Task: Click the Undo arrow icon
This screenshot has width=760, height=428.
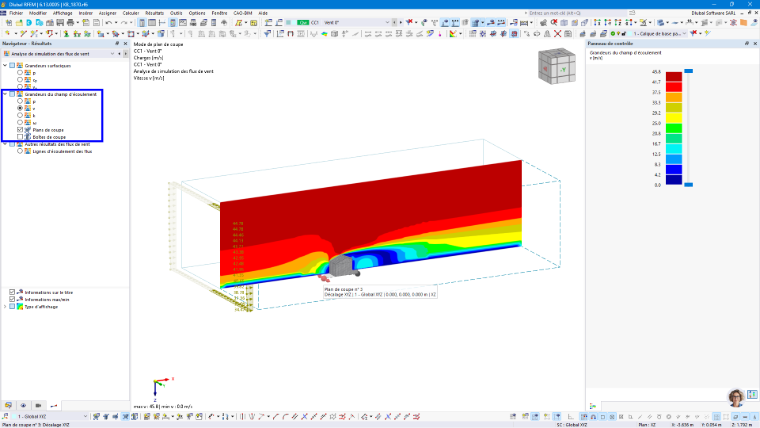Action: (109, 23)
